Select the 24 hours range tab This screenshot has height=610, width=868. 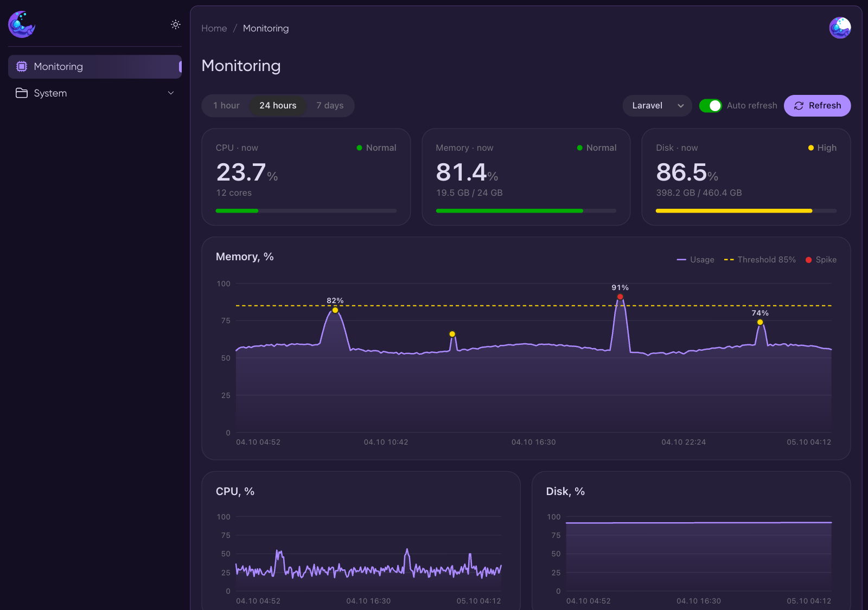[278, 106]
